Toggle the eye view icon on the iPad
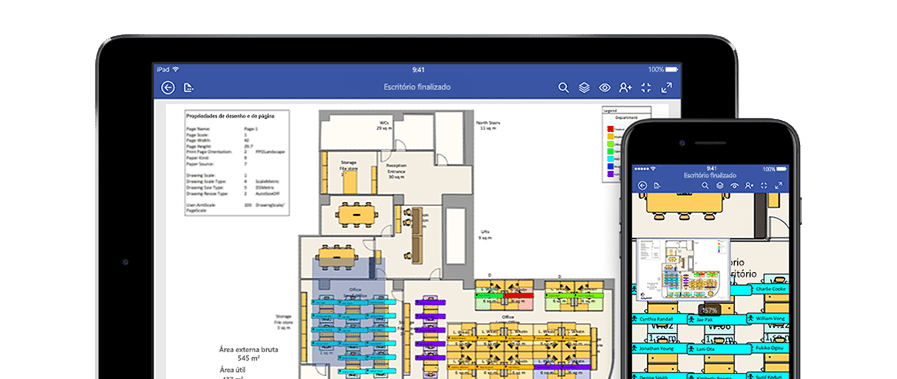 tap(605, 87)
